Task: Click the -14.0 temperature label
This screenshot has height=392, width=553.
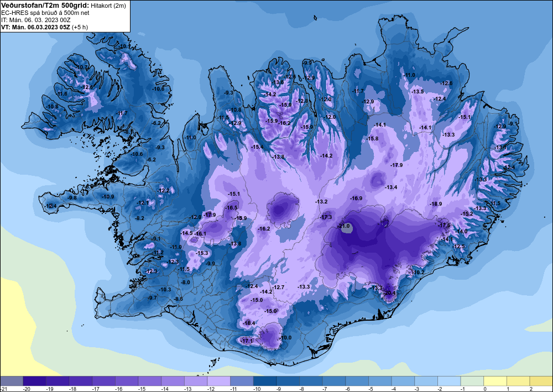Action: 461,231
